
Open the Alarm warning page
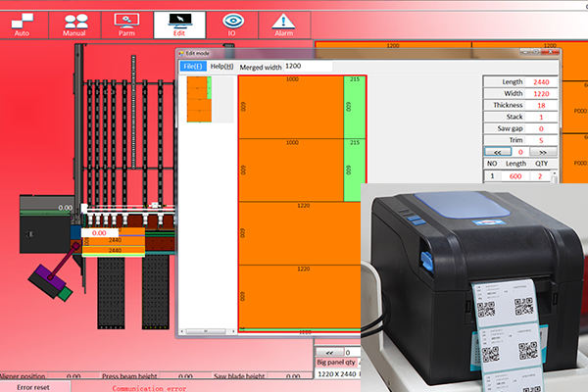click(284, 21)
